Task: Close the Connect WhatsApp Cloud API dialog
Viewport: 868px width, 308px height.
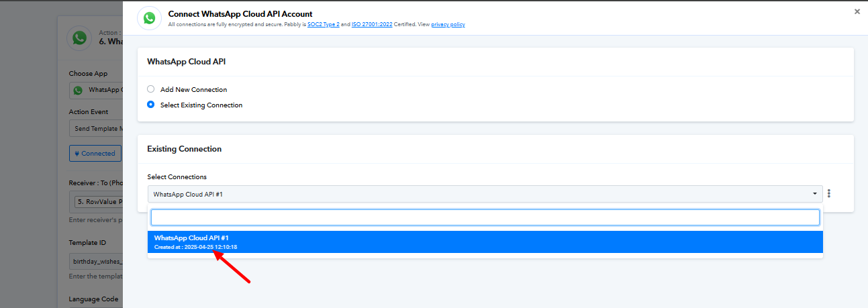Action: (x=857, y=11)
